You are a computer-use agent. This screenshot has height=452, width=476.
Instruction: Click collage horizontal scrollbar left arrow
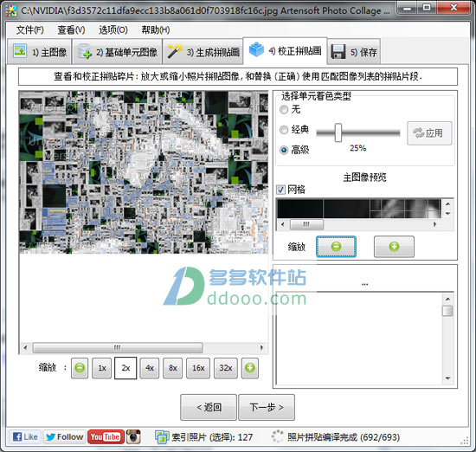tap(25, 347)
